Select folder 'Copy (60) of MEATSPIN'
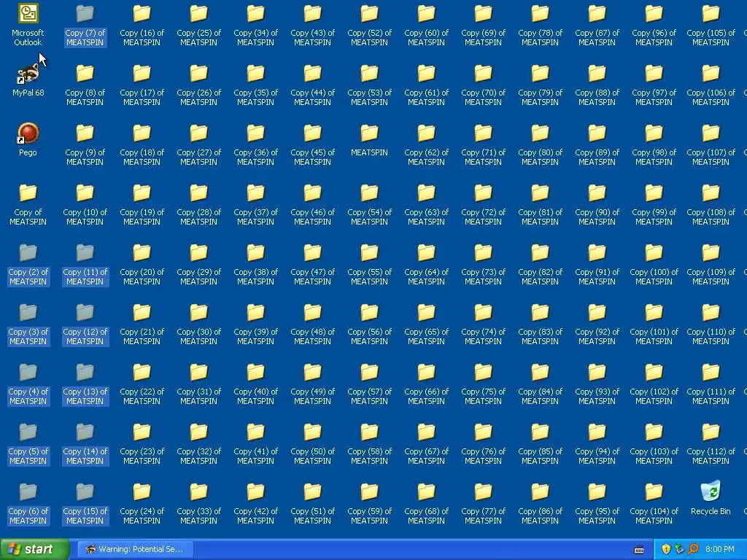This screenshot has height=560, width=747. [x=426, y=25]
